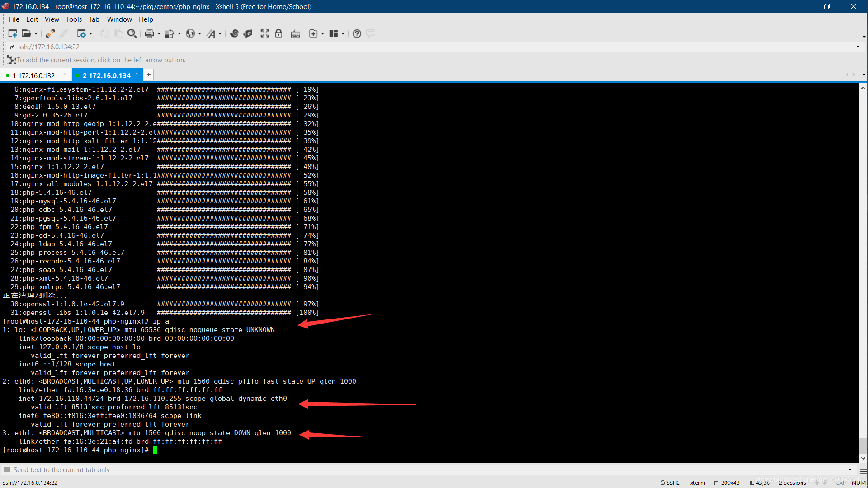Expand the Encoding dropdown arrow

(x=199, y=33)
